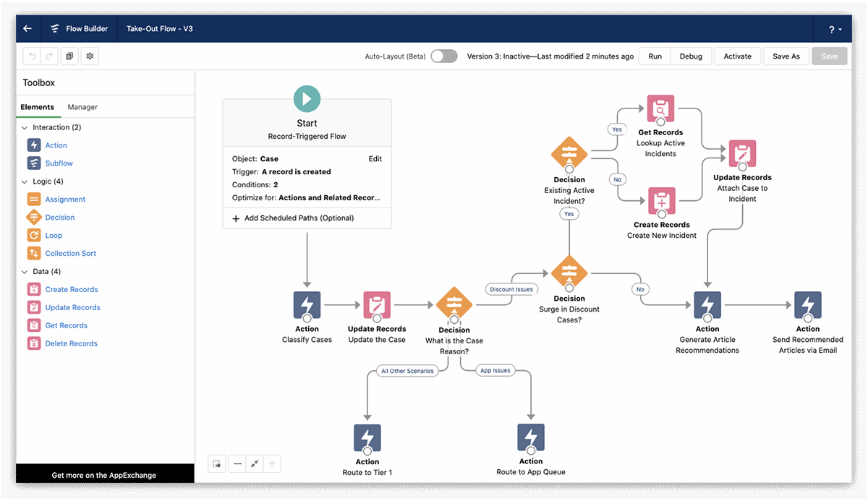
Task: Zoom in using the plus icon on canvas
Action: pyautogui.click(x=272, y=463)
